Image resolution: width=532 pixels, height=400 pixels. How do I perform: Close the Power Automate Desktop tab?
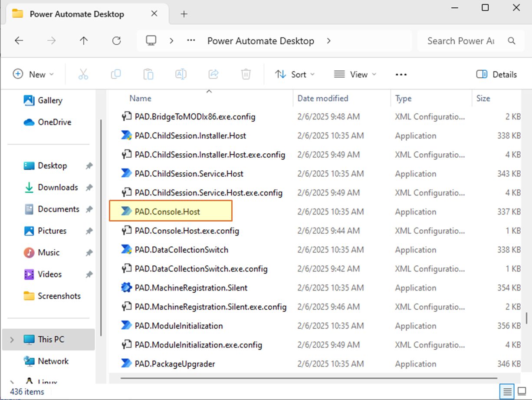point(154,14)
